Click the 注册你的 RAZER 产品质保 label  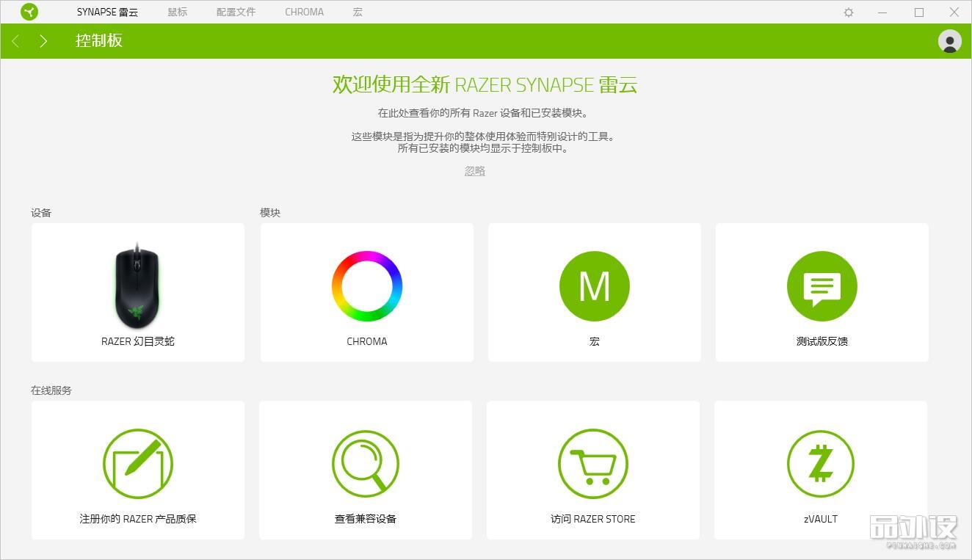[138, 519]
